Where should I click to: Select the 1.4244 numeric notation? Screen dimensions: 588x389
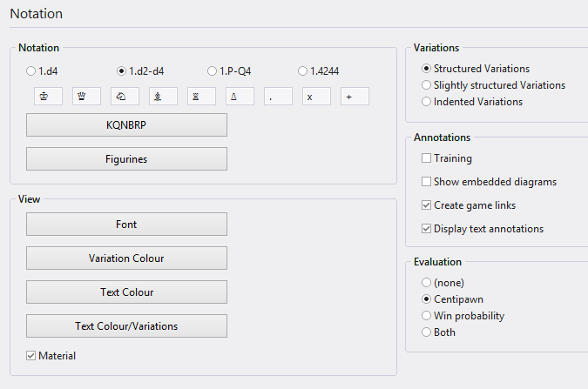pyautogui.click(x=303, y=70)
